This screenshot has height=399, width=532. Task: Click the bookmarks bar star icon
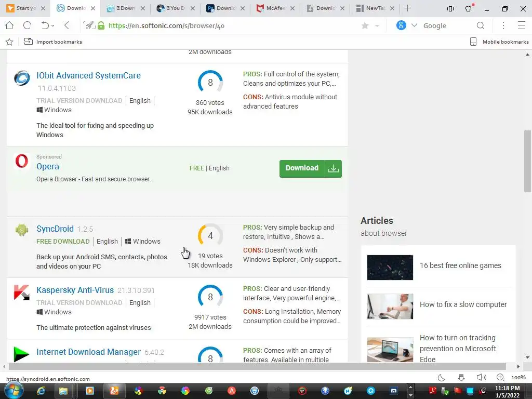point(9,42)
